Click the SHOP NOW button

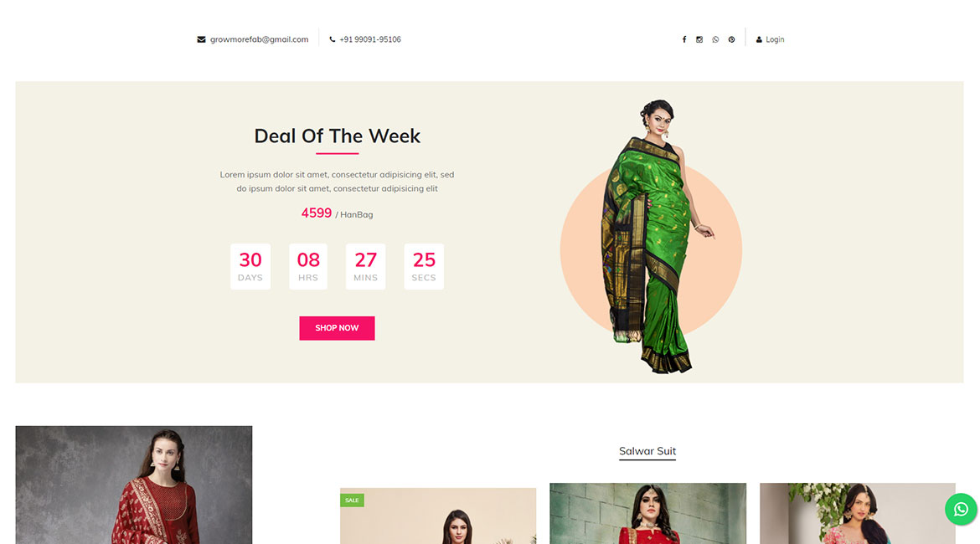click(x=337, y=328)
